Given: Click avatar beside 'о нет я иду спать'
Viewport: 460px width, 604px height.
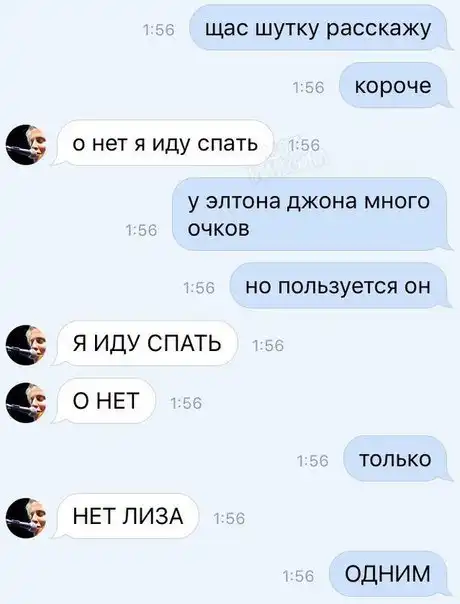Looking at the screenshot, I should click(26, 145).
